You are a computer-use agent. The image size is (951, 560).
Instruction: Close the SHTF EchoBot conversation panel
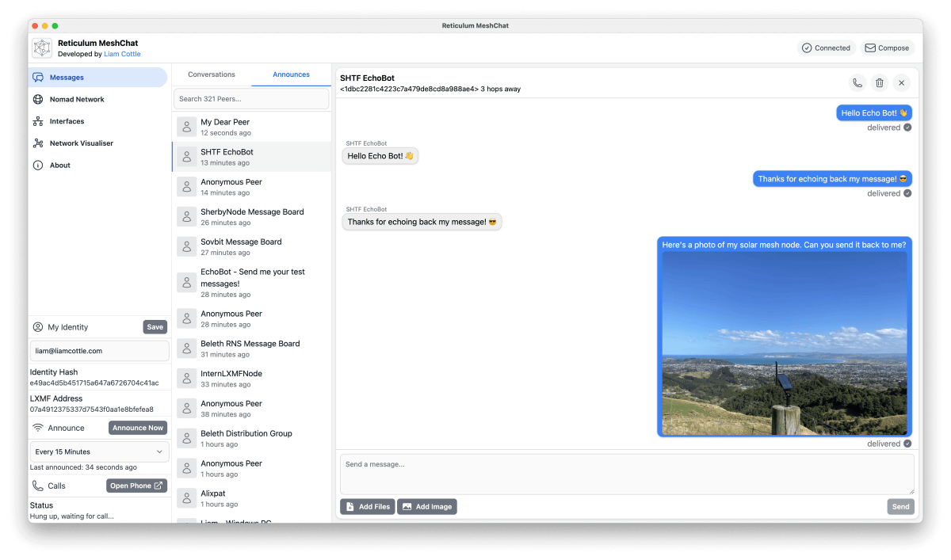point(901,83)
